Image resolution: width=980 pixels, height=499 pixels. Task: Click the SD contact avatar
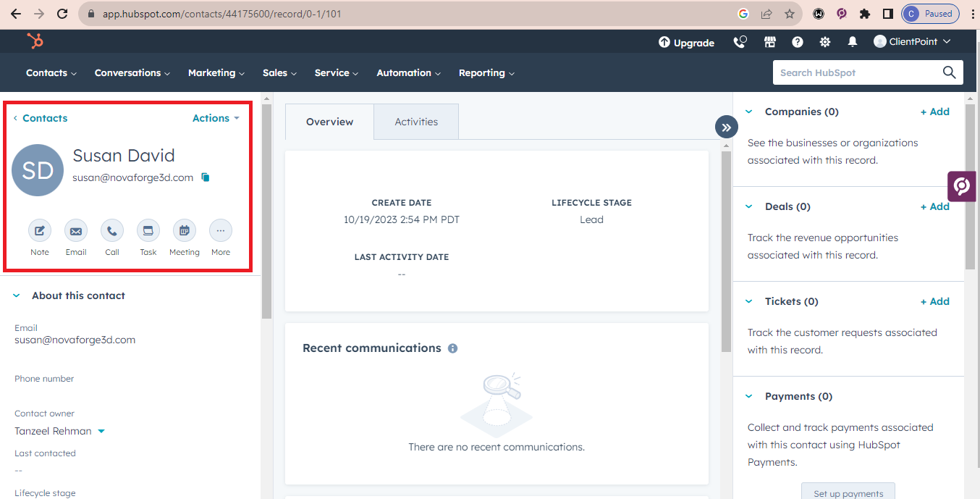click(x=38, y=170)
